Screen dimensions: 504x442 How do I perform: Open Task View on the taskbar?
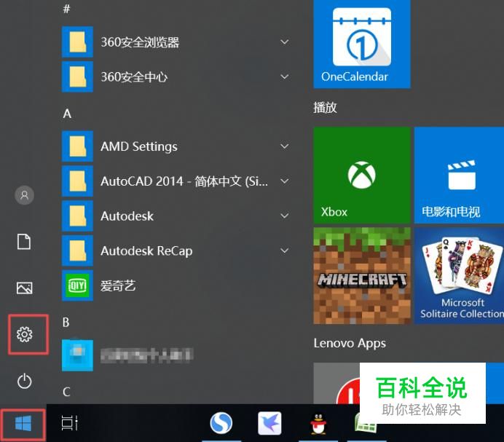[69, 423]
